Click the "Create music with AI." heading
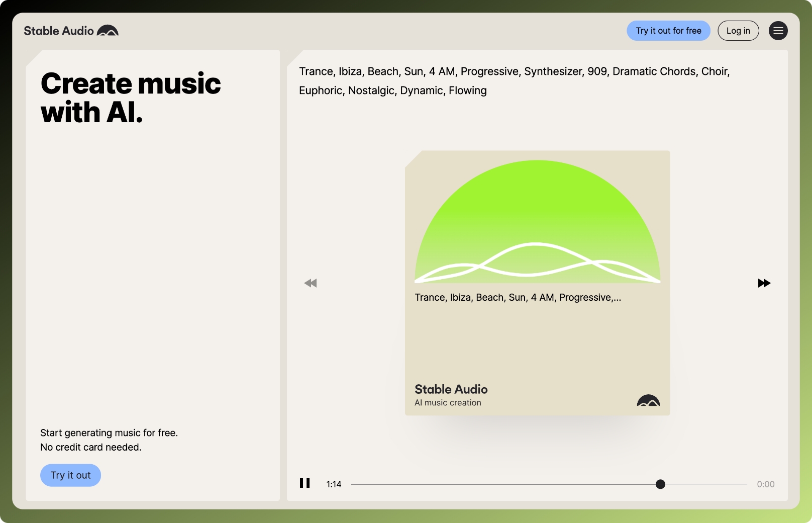812x523 pixels. click(x=131, y=98)
